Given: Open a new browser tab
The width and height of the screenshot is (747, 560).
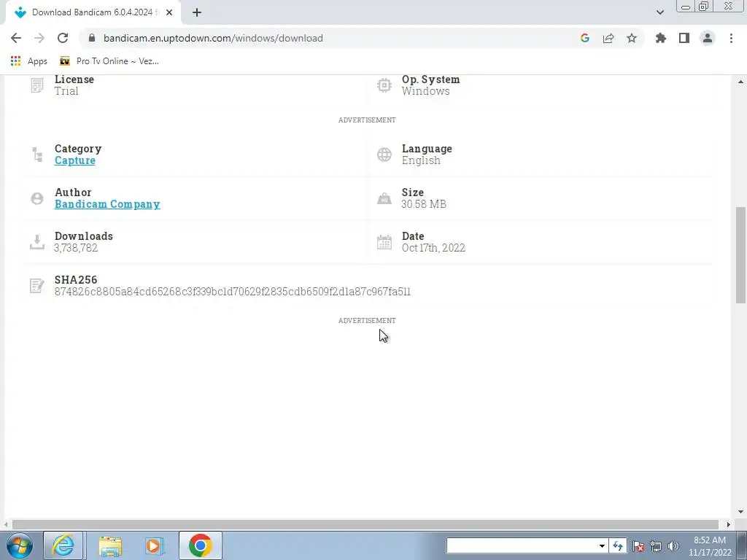Looking at the screenshot, I should pos(197,12).
